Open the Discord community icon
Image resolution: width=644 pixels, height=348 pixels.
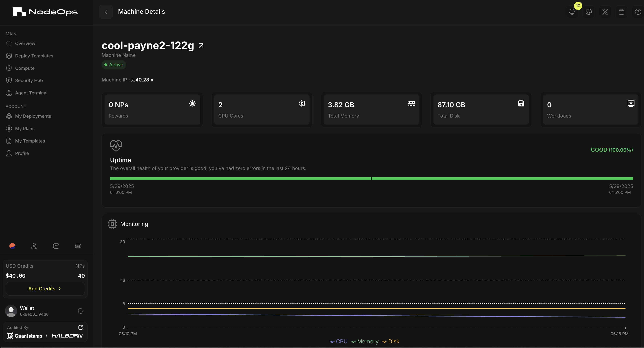[78, 246]
